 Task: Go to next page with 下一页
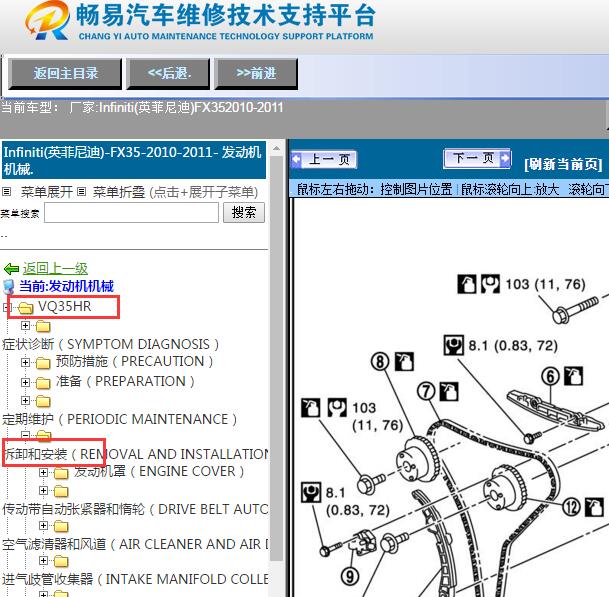coord(477,158)
